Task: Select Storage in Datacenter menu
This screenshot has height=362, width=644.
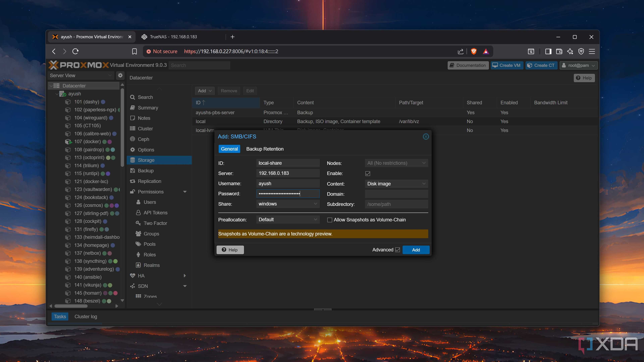Action: [159, 160]
